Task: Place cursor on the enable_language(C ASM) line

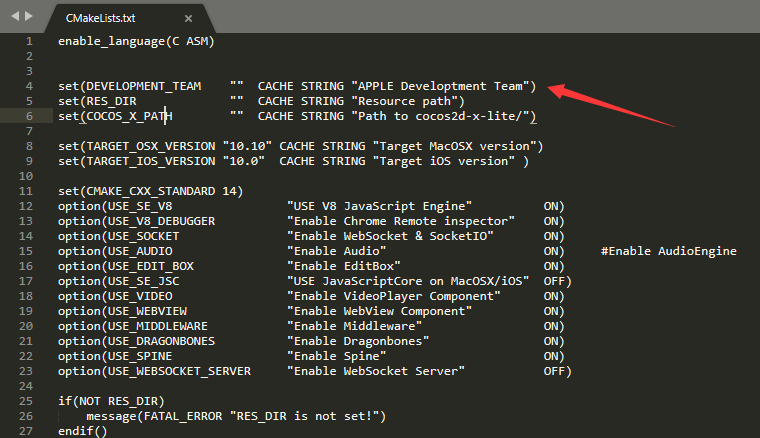Action: pyautogui.click(x=135, y=41)
